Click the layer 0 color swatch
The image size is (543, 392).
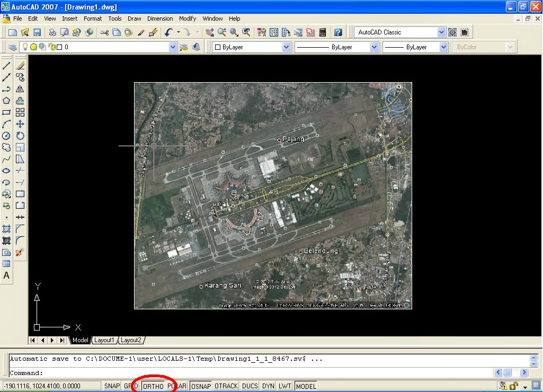click(x=59, y=47)
